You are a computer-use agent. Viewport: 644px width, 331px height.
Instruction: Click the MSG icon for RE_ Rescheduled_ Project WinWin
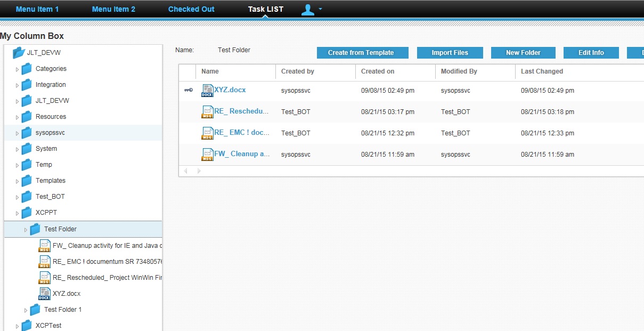pos(45,277)
